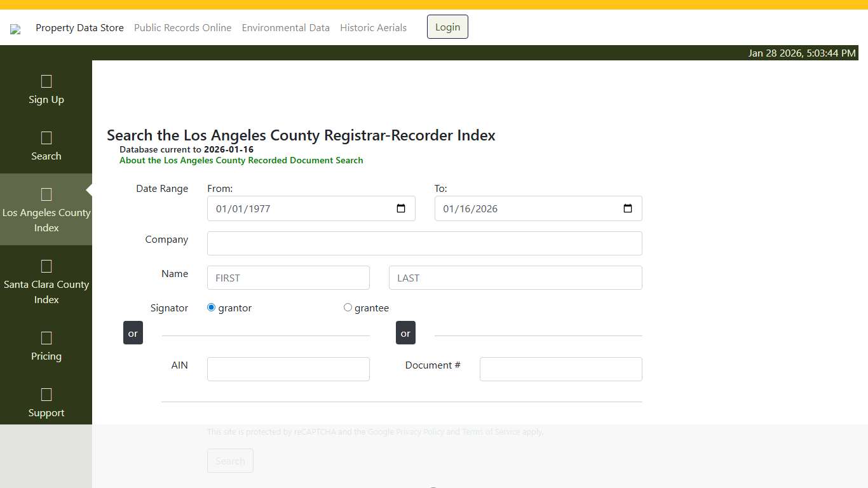Click inside the AIN input field
This screenshot has height=488, width=868.
(x=288, y=369)
